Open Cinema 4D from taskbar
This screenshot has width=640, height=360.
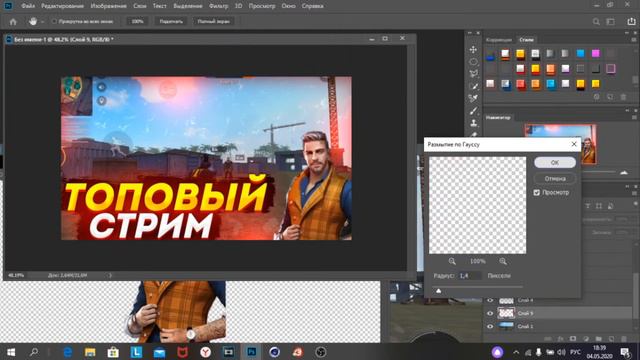pyautogui.click(x=275, y=352)
